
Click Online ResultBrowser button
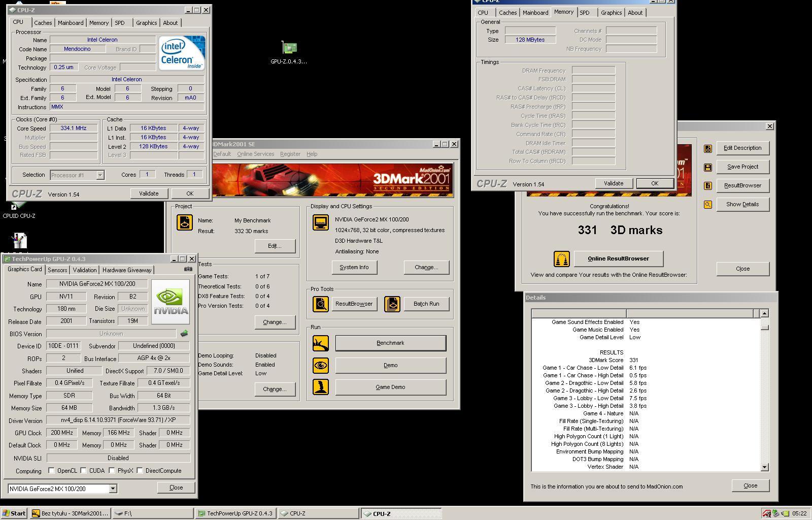coord(618,258)
